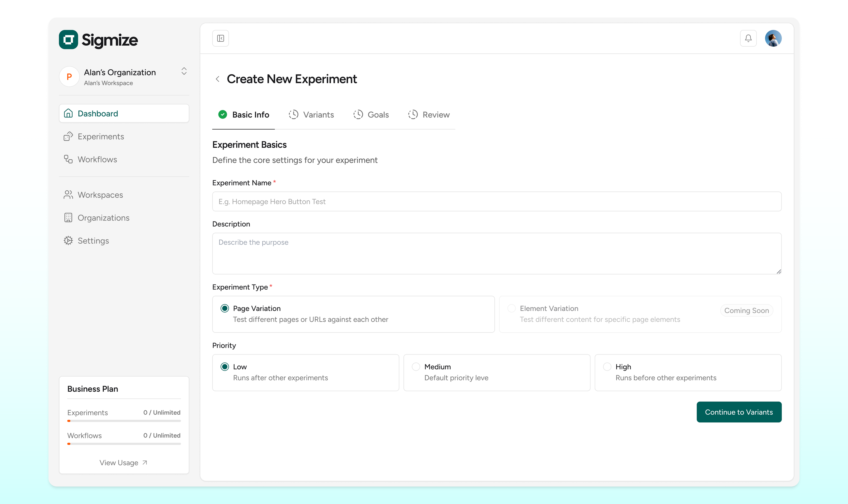
Task: Open Settings gear in sidebar
Action: click(x=93, y=241)
